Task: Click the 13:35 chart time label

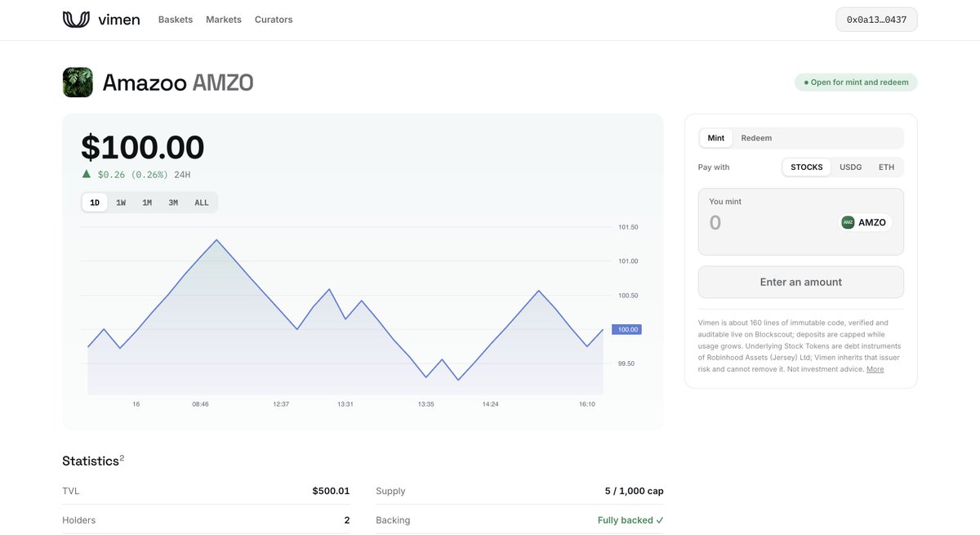Action: tap(426, 403)
